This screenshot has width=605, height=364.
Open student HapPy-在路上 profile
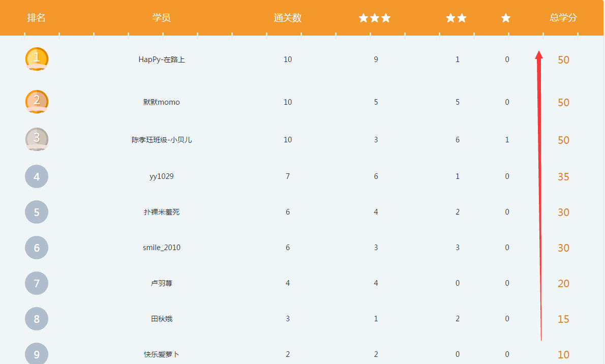(162, 59)
